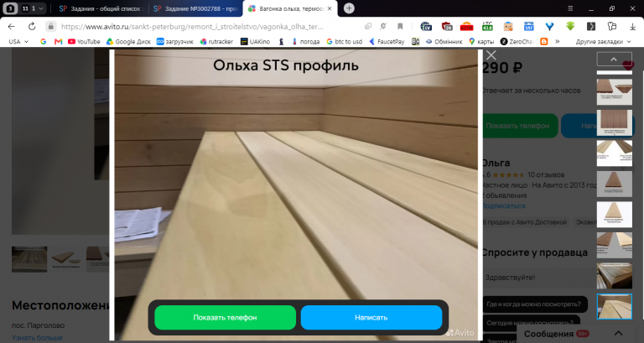Open seller Ольга profile

click(496, 163)
